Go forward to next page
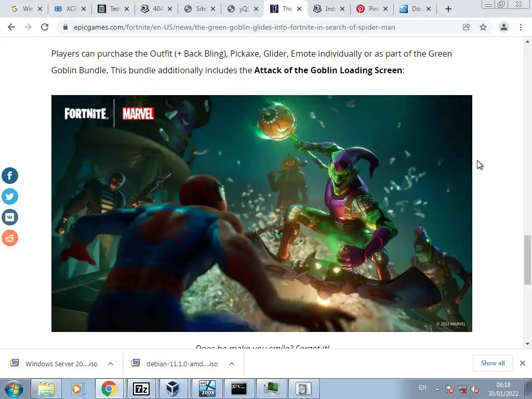 coord(28,27)
